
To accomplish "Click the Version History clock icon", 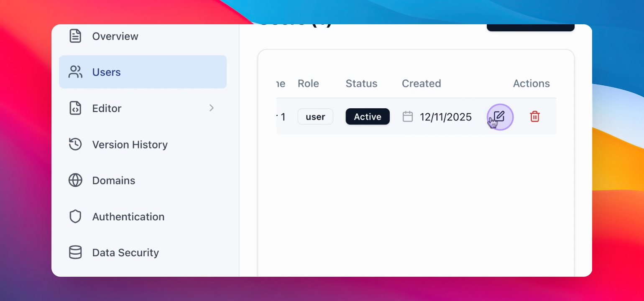I will 75,145.
